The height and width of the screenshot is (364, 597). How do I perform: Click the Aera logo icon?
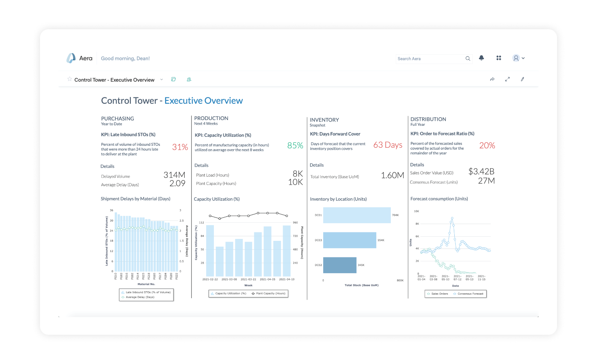click(71, 58)
